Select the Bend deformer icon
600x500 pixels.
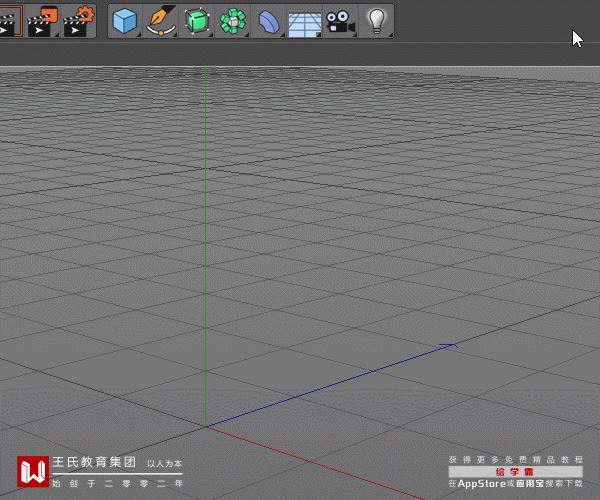[x=269, y=21]
